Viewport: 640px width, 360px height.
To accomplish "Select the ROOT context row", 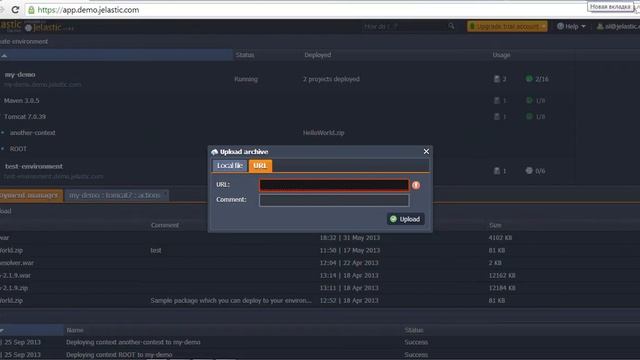I will [x=18, y=149].
